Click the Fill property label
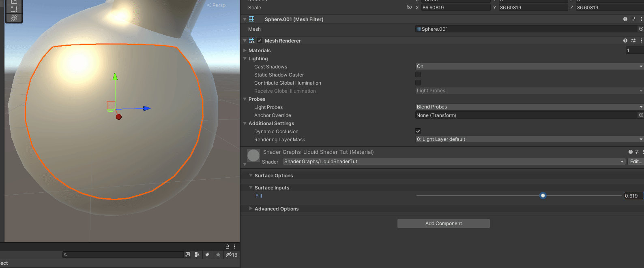 tap(259, 196)
